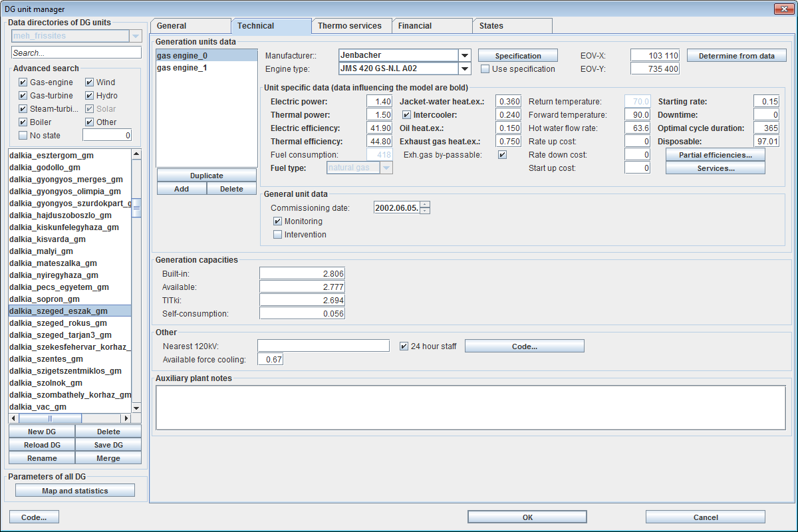Viewport: 798px width, 532px height.
Task: Disable the Monitoring checkbox
Action: [x=278, y=221]
